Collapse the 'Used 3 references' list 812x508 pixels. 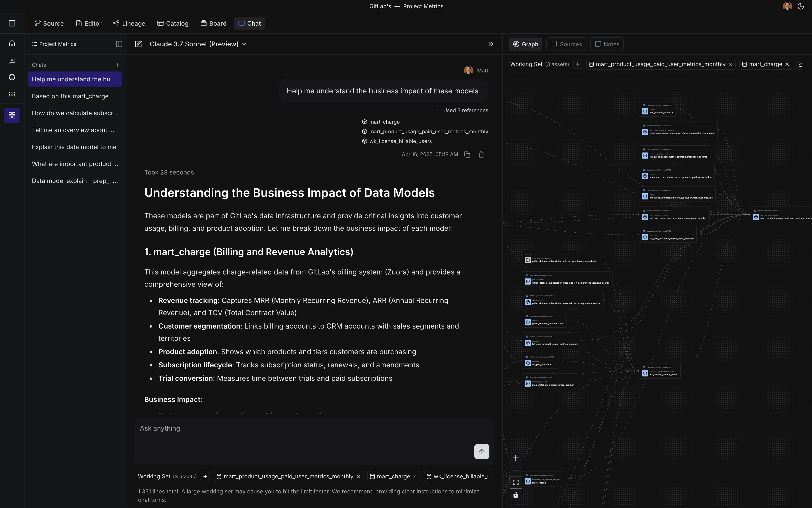pyautogui.click(x=461, y=111)
